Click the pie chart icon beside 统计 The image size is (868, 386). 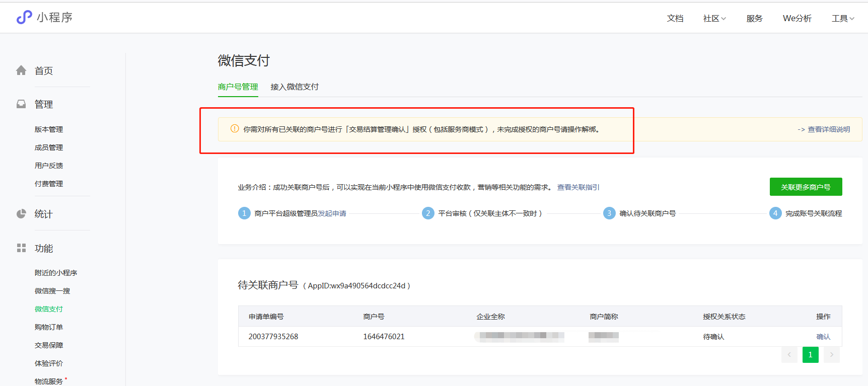click(x=21, y=214)
